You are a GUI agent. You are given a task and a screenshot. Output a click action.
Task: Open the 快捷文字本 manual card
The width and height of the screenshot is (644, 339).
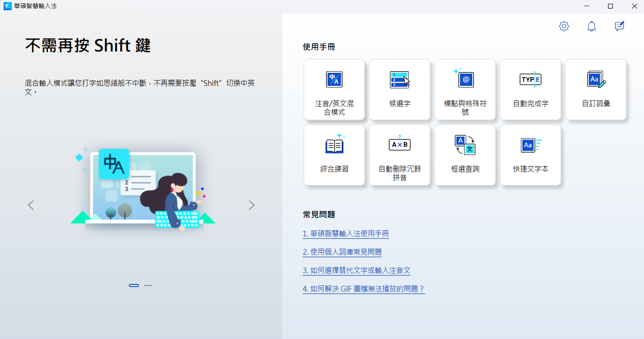(531, 155)
